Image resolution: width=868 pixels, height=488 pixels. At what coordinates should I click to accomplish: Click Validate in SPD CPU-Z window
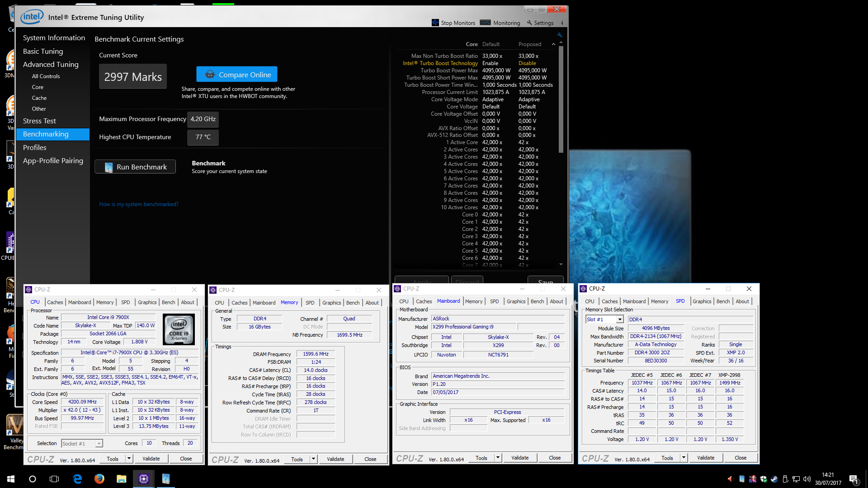[x=706, y=458]
